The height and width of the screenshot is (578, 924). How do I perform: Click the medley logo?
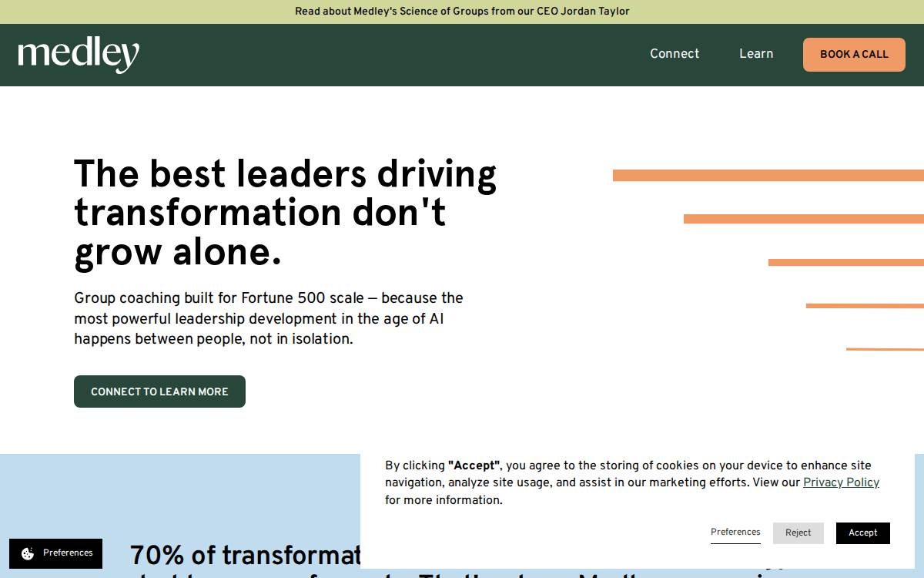(79, 55)
